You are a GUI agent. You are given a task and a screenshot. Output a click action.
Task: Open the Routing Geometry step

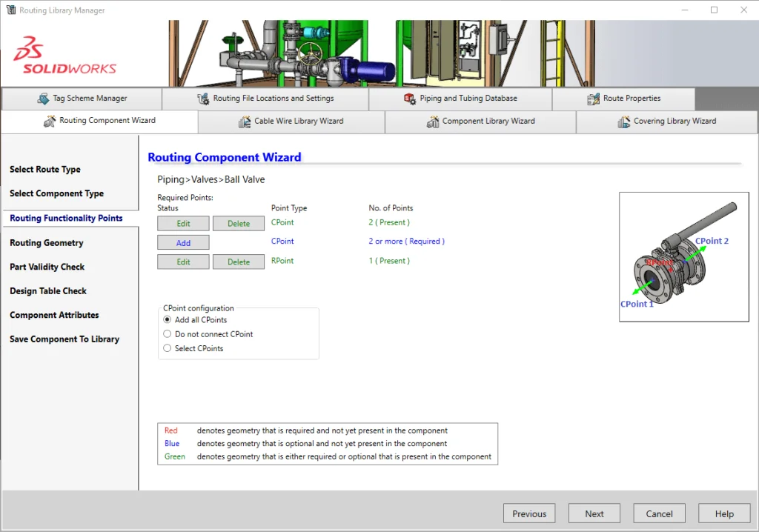tap(47, 243)
